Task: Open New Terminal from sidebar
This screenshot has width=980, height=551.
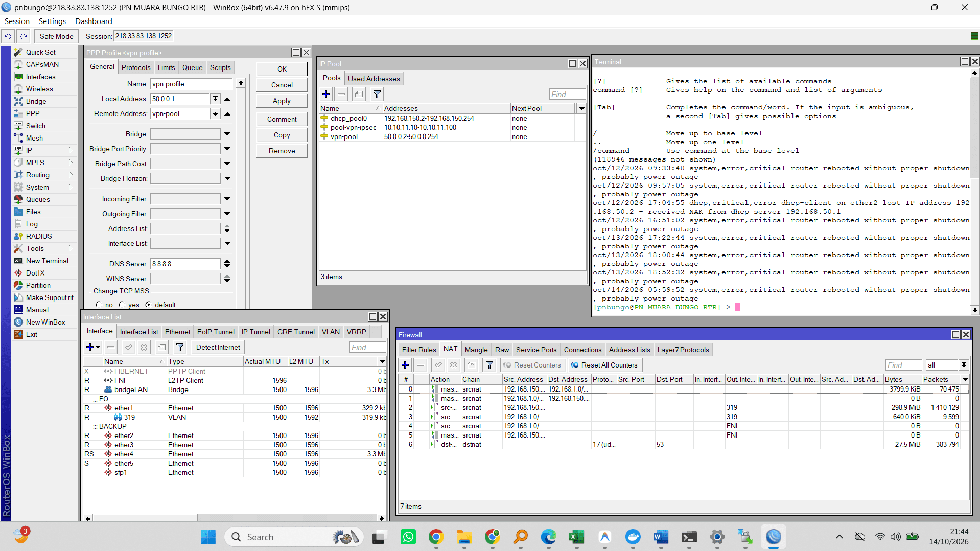Action: tap(47, 261)
